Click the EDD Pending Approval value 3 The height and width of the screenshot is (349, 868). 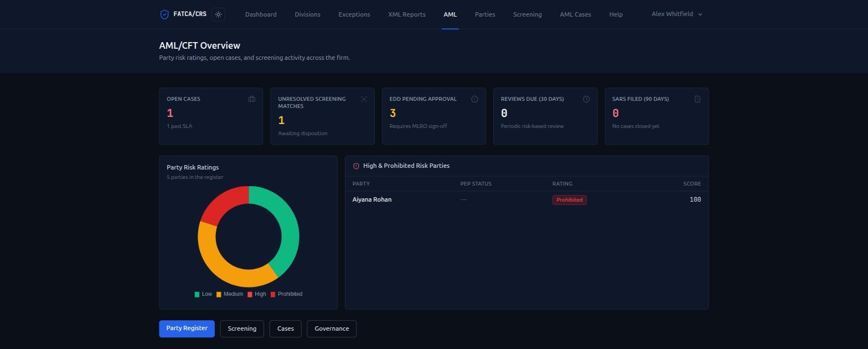pyautogui.click(x=392, y=114)
